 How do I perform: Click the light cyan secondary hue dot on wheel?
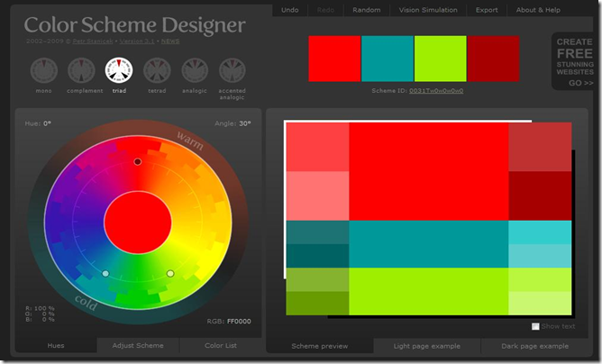105,273
